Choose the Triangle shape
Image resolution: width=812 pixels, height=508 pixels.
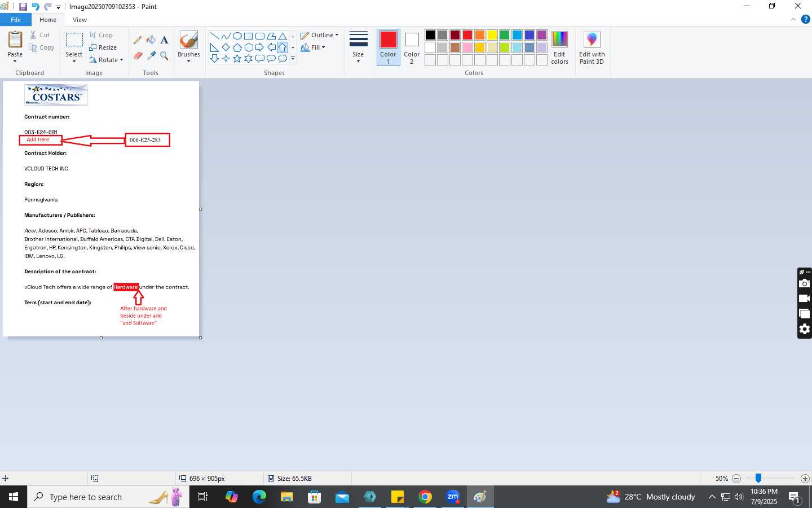point(283,36)
